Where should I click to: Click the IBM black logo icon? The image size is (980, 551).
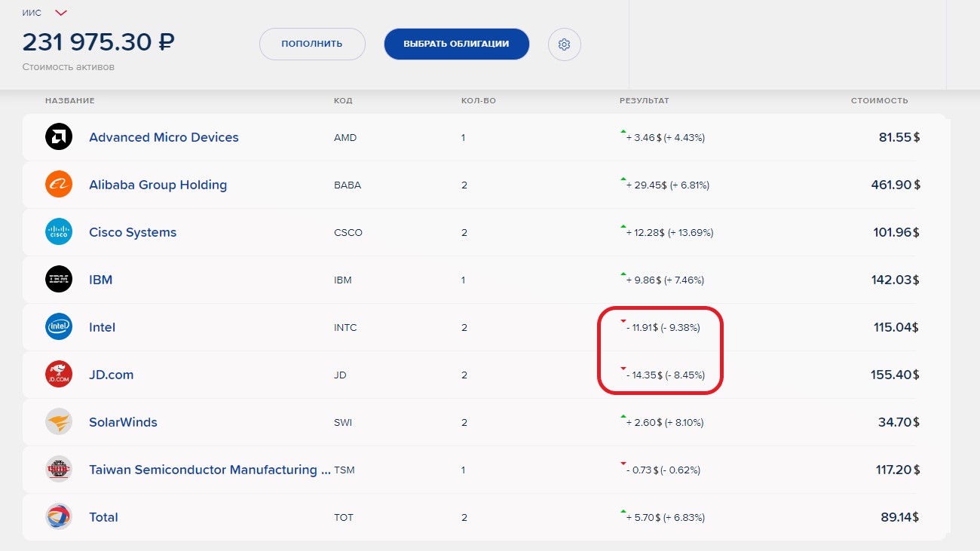(x=59, y=280)
